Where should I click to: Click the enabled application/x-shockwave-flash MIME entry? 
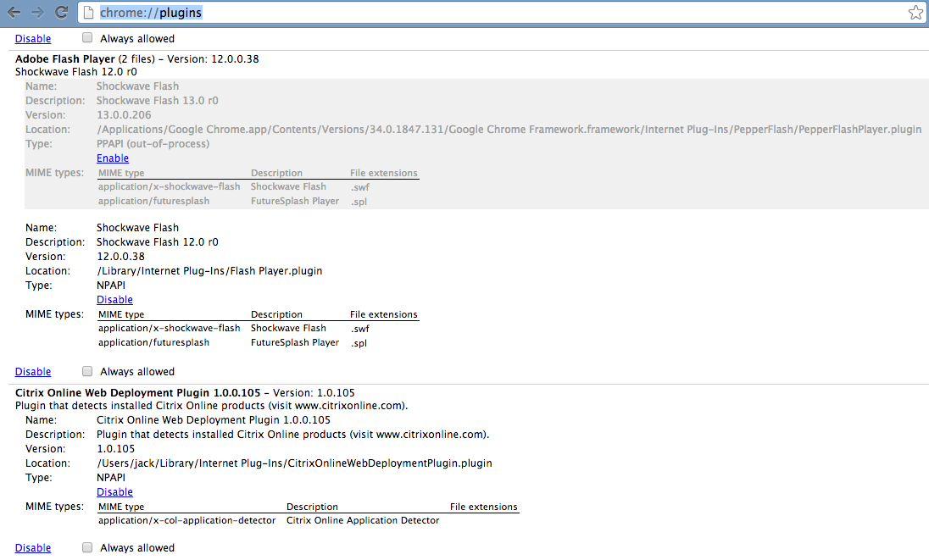tap(169, 328)
